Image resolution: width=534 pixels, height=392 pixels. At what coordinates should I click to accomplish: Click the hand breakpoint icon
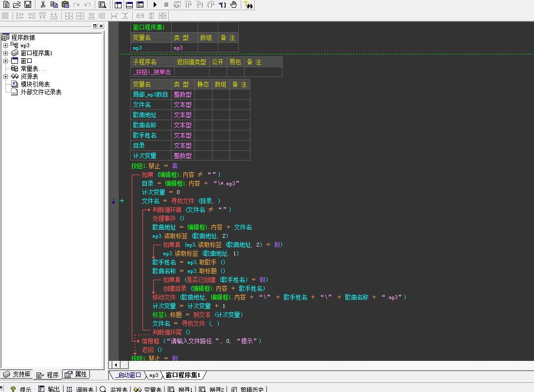[x=233, y=4]
